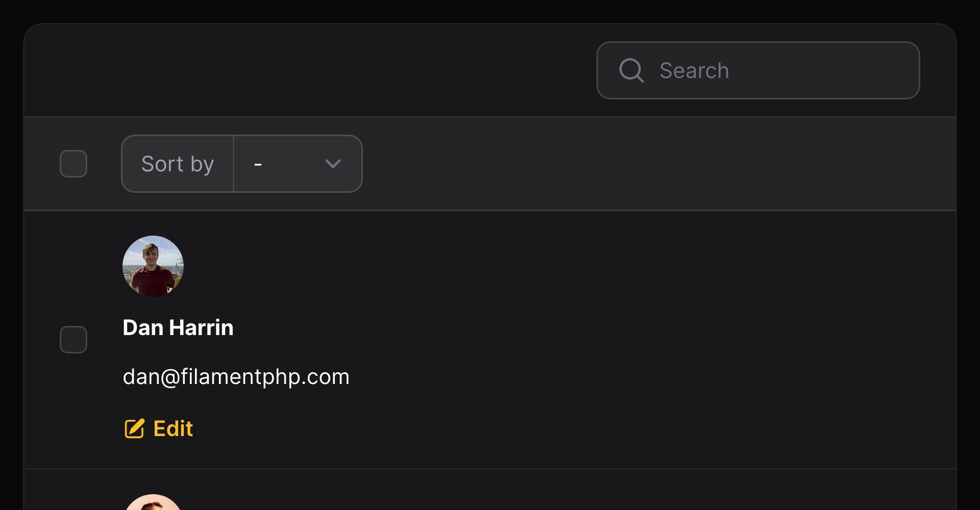Click the dash value in the sort selector
This screenshot has width=980, height=510.
pyautogui.click(x=258, y=164)
